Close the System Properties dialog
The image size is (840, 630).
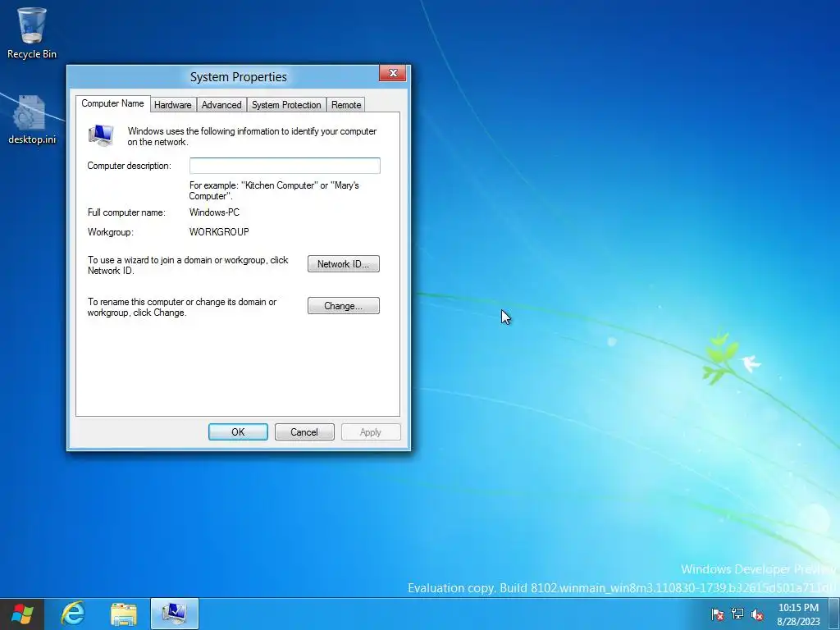tap(393, 73)
